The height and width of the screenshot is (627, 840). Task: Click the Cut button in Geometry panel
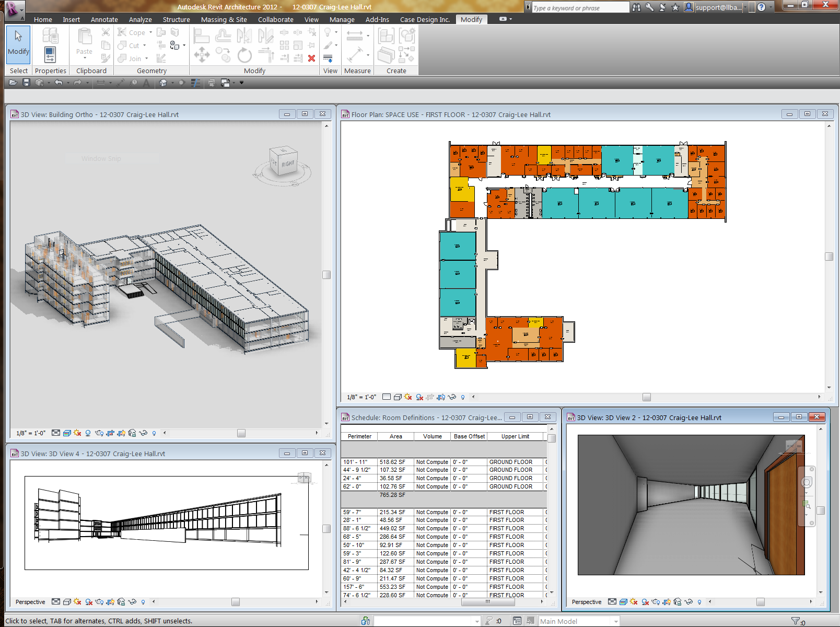[x=131, y=45]
